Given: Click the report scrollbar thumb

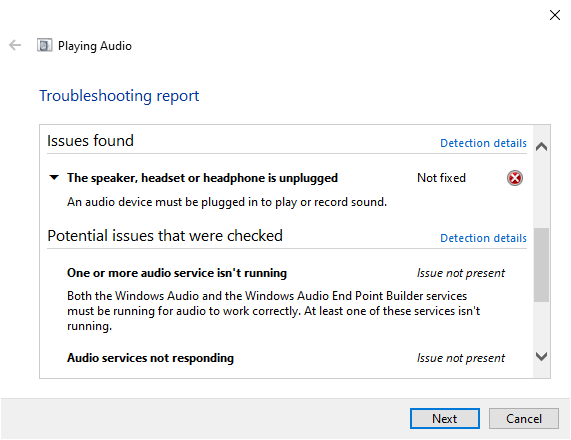Looking at the screenshot, I should click(542, 265).
